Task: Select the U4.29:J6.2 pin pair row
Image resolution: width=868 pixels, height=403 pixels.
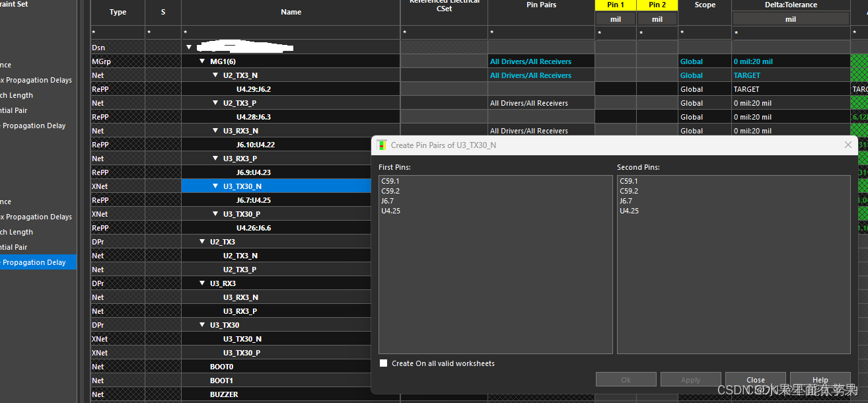Action: click(x=254, y=89)
